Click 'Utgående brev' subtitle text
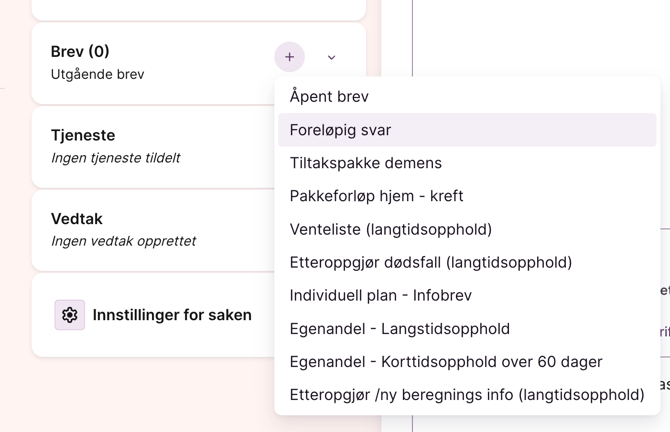Image resolution: width=670 pixels, height=432 pixels. click(x=97, y=74)
